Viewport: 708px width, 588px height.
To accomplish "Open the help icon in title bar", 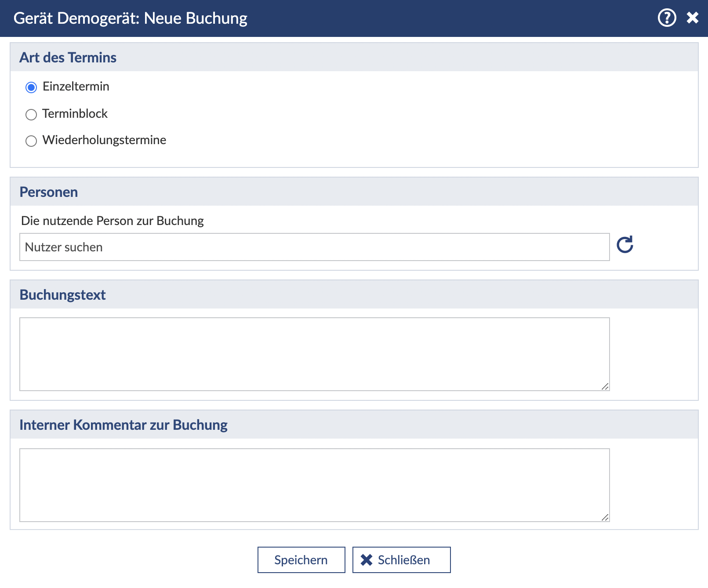I will click(x=667, y=18).
